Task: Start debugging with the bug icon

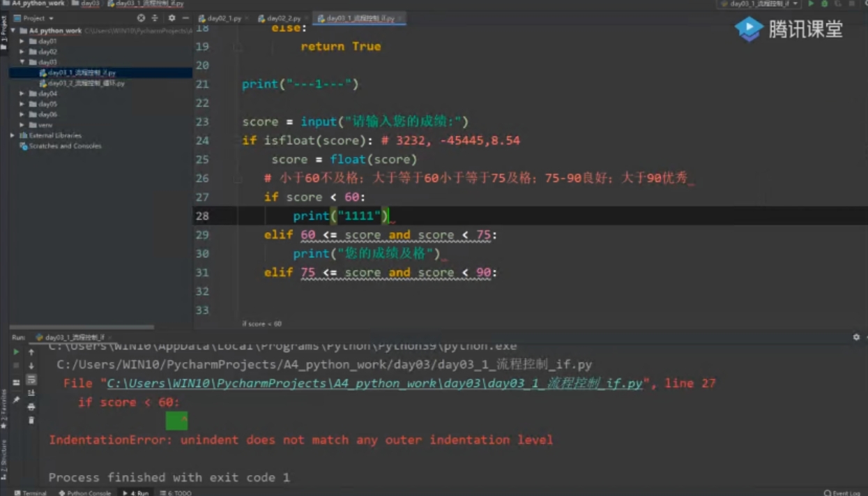Action: click(825, 4)
